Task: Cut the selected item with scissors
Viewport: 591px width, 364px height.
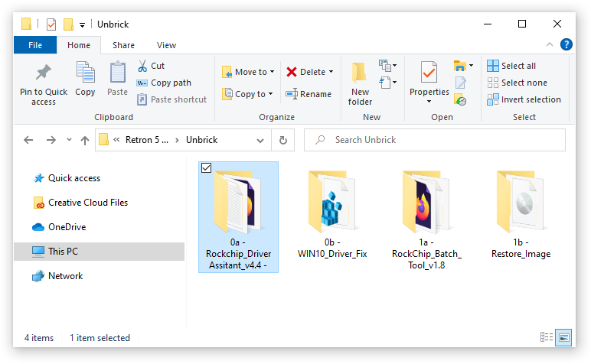Action: click(151, 66)
